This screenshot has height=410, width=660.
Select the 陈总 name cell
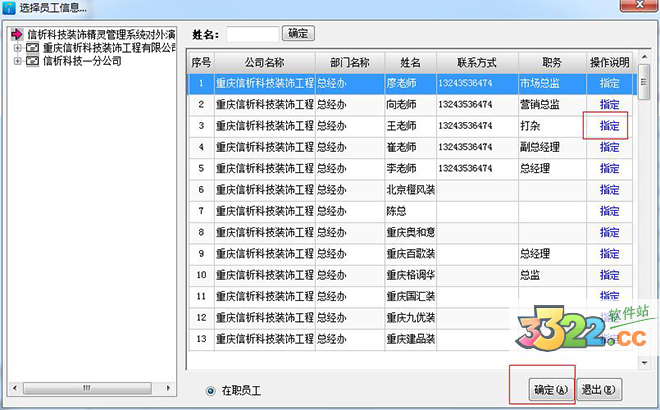pos(410,211)
